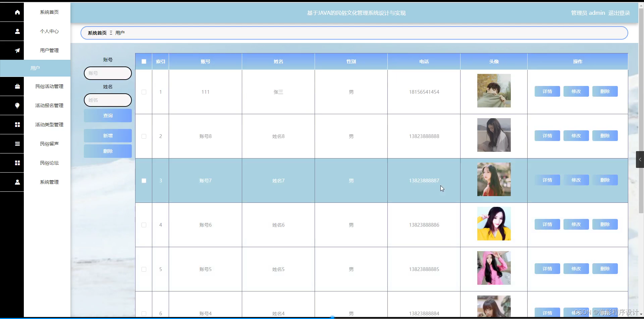Click phone number 18156541454

pos(424,92)
